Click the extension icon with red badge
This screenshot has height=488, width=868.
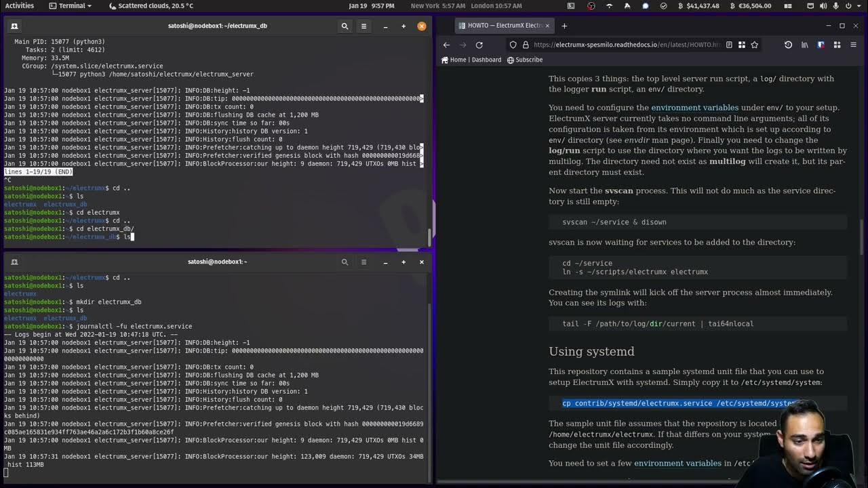821,45
